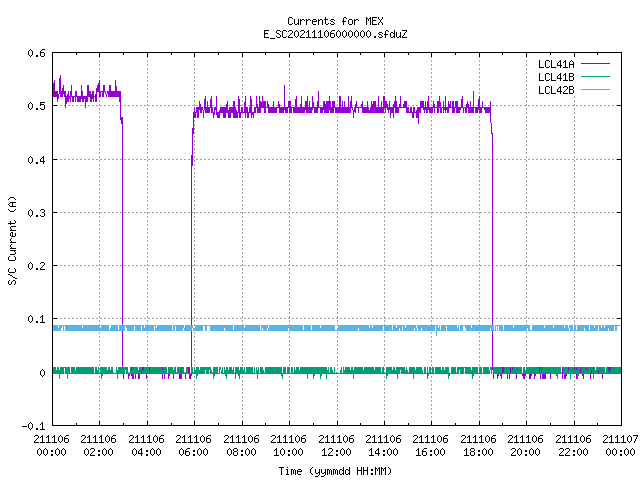Click the 211106 10:00 x-axis tick label
The width and height of the screenshot is (640, 480).
pyautogui.click(x=288, y=445)
